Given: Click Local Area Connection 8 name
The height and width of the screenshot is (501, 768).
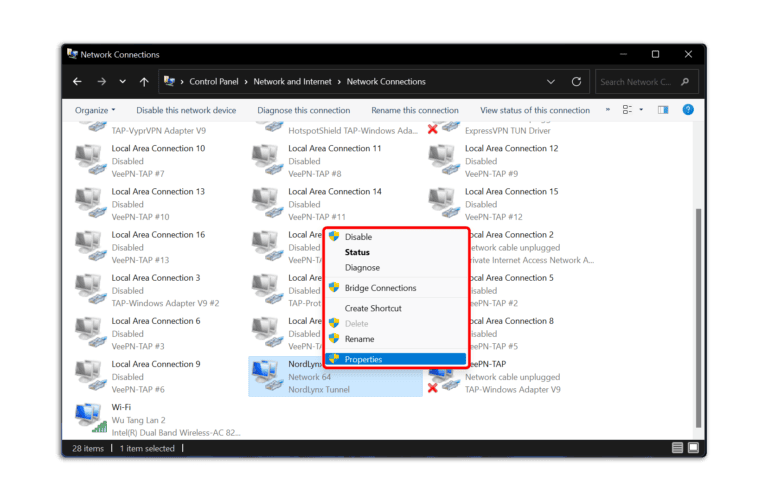Looking at the screenshot, I should click(x=512, y=321).
